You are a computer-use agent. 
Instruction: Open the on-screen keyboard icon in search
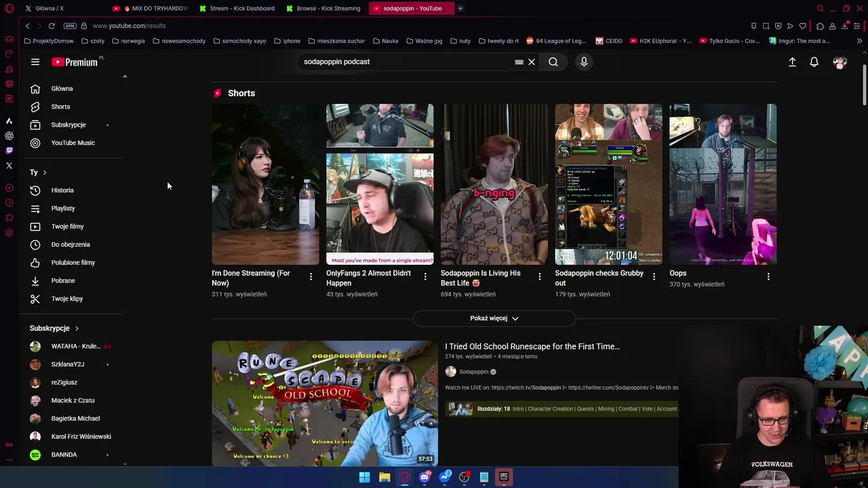[519, 62]
